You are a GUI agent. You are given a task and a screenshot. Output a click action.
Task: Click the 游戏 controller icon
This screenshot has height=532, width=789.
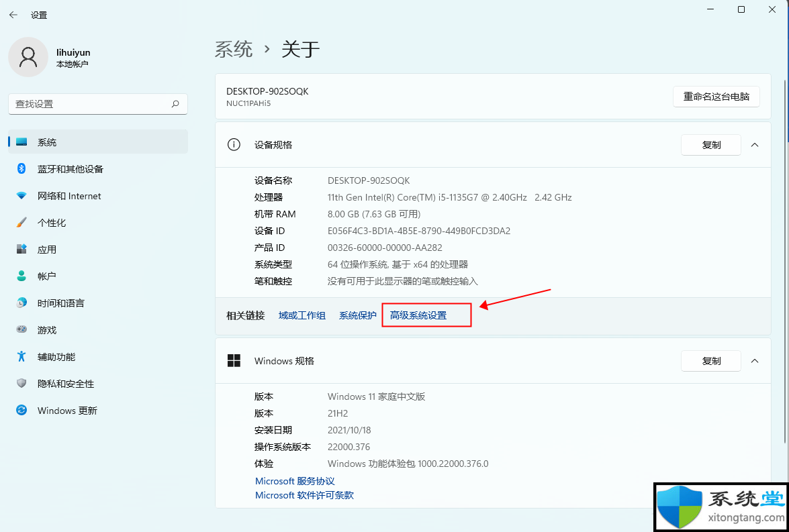coord(21,330)
